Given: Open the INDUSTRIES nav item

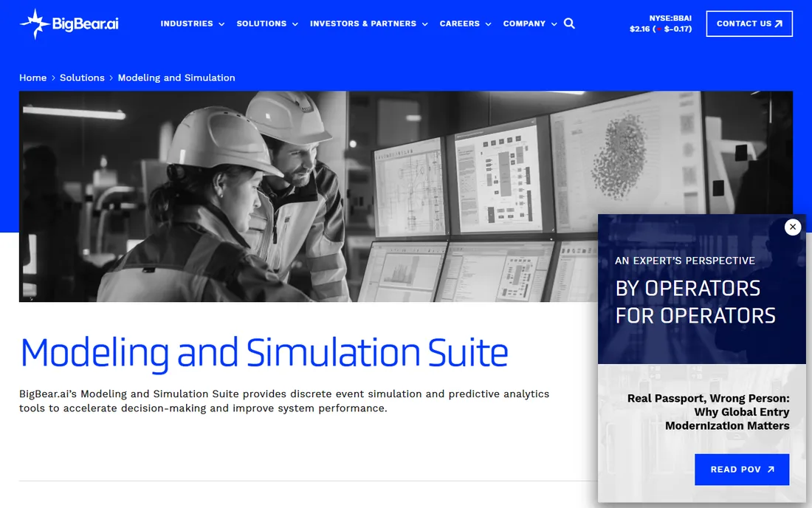Looking at the screenshot, I should [x=187, y=24].
